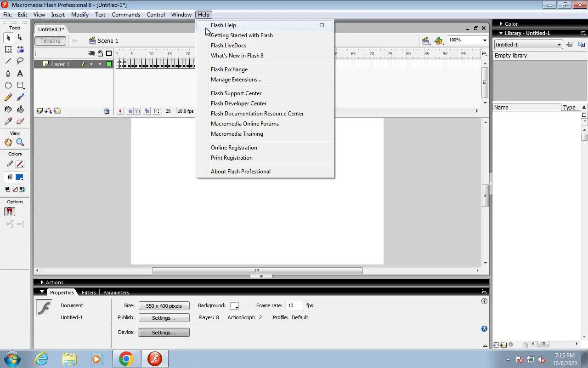Open the stage zoom 100% dropdown

(484, 40)
